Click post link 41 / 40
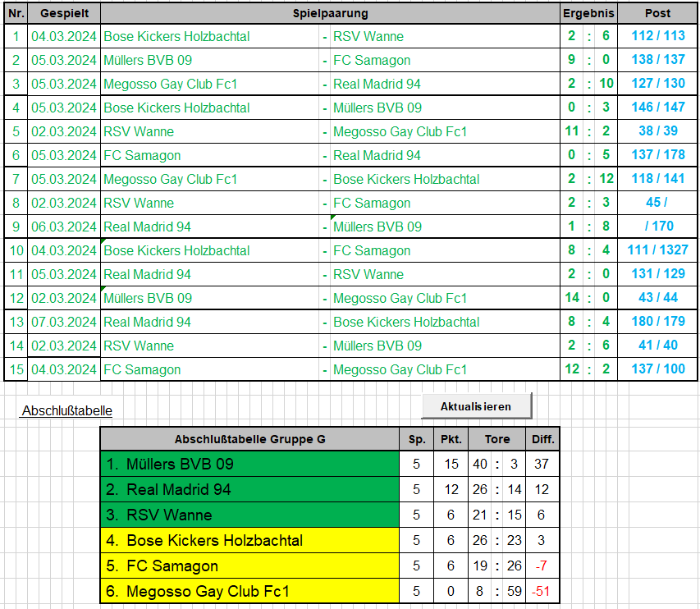Image resolution: width=700 pixels, height=609 pixels. (x=658, y=346)
